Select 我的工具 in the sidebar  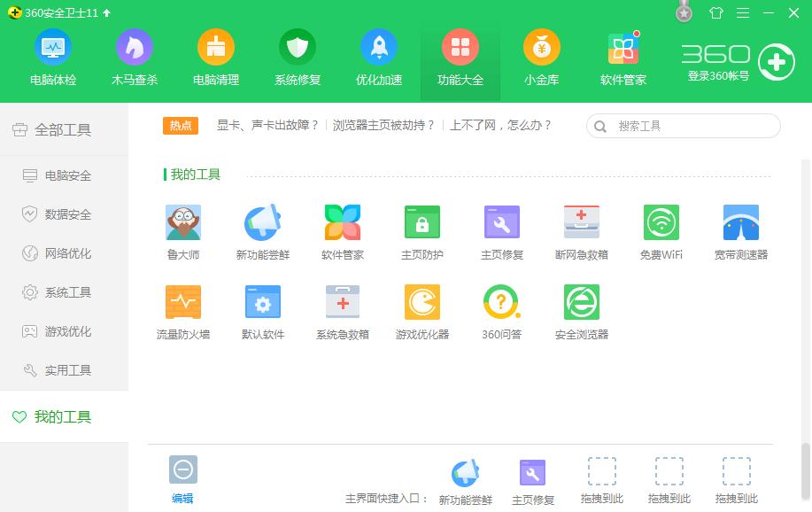65,416
